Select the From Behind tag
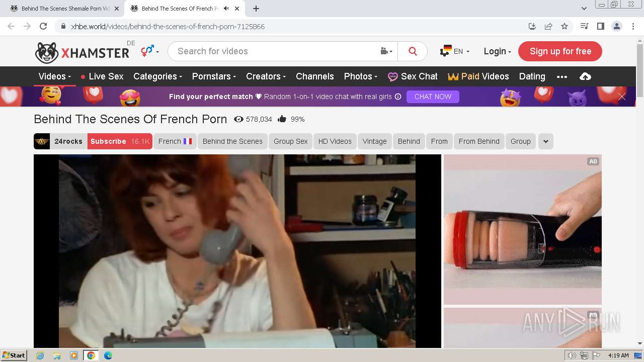 (x=479, y=141)
